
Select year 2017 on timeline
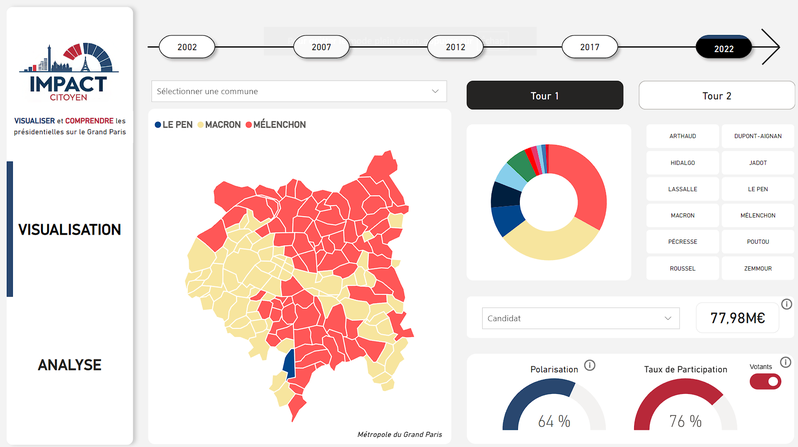590,47
